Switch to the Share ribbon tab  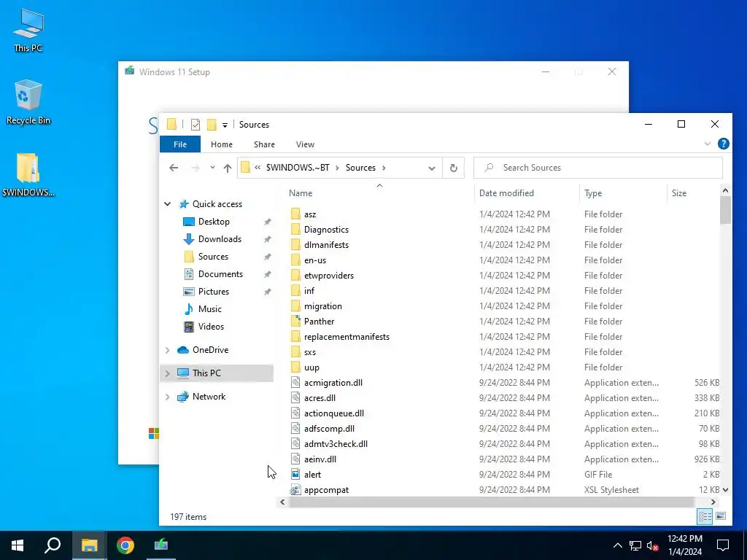click(264, 144)
